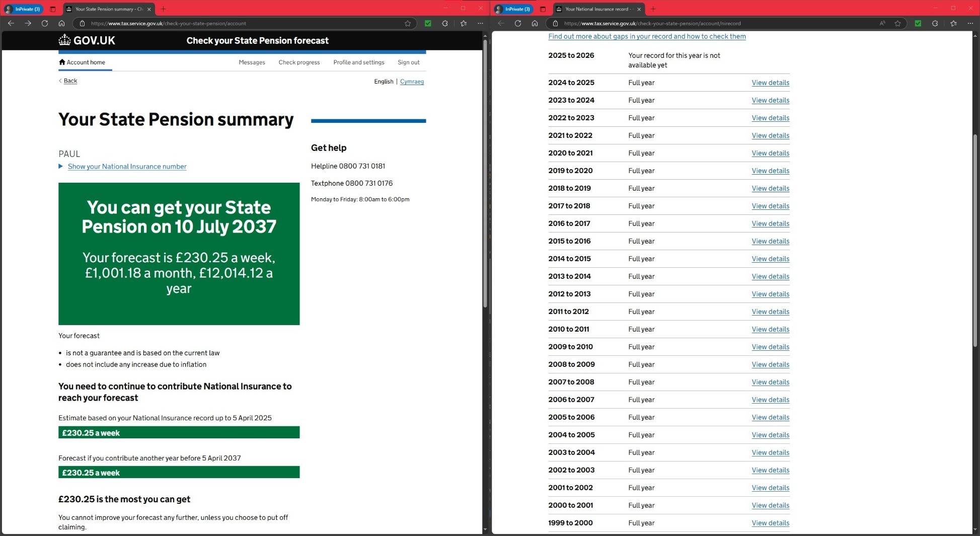Click the text 'Textphone 0800 731 0176'

[352, 183]
